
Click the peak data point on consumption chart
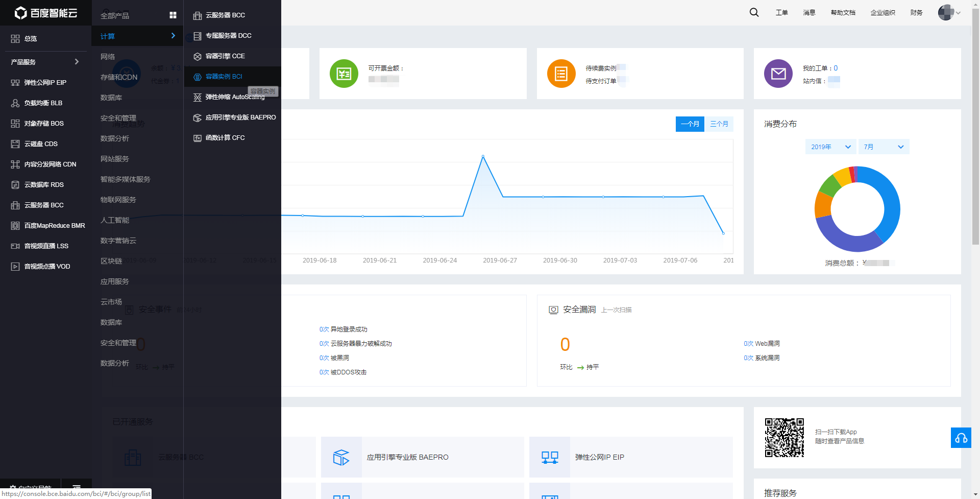[x=483, y=156]
